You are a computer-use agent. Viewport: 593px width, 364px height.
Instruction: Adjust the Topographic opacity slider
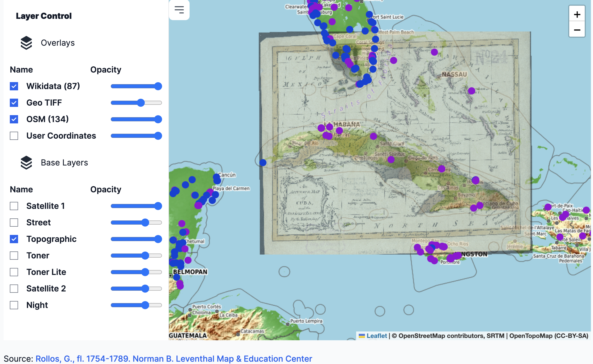tap(136, 239)
